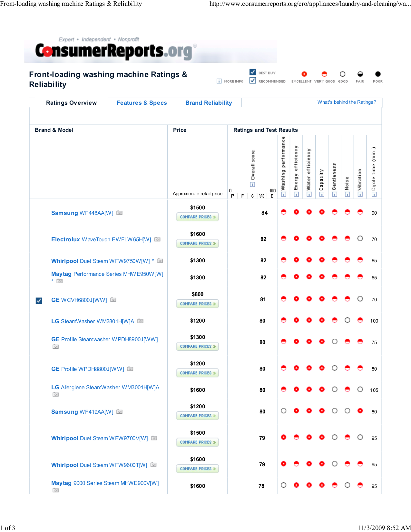Open info icon below Washing performance column
411x532 pixels.
(283, 194)
